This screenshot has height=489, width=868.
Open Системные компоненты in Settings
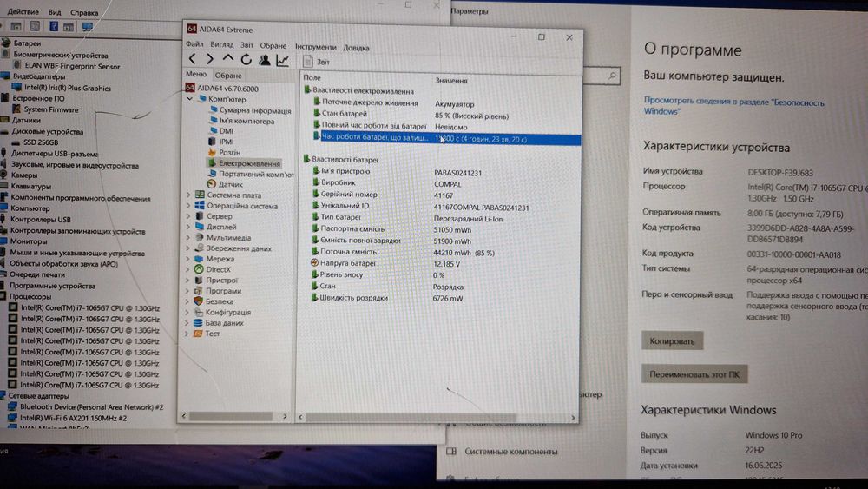point(511,452)
